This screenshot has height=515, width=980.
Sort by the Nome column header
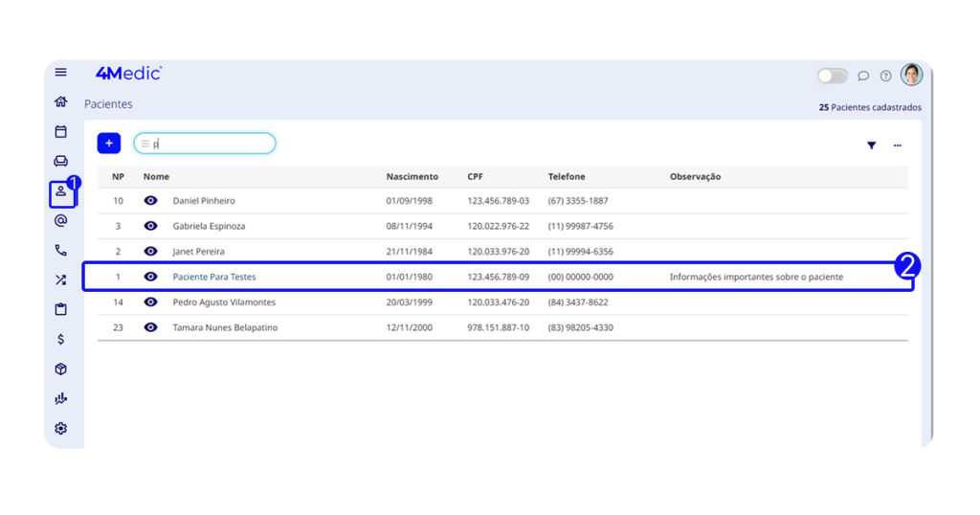(156, 177)
